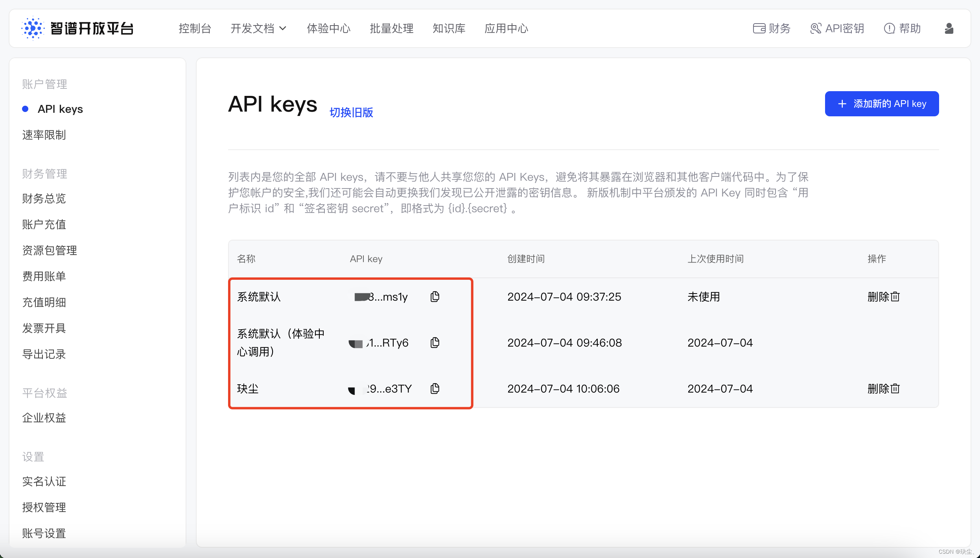Open 批量处理 from the top menu

pos(391,28)
